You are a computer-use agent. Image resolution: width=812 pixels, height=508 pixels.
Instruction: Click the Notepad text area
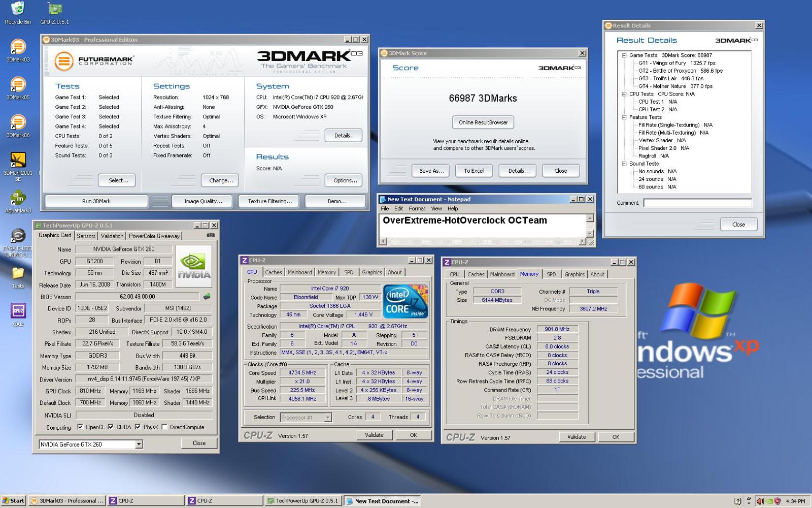coord(482,226)
